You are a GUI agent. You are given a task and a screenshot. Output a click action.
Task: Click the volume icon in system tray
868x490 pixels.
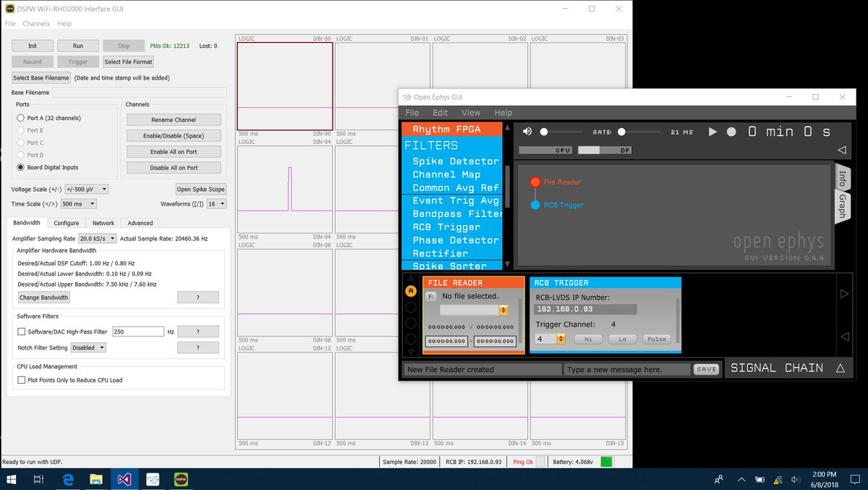[796, 479]
